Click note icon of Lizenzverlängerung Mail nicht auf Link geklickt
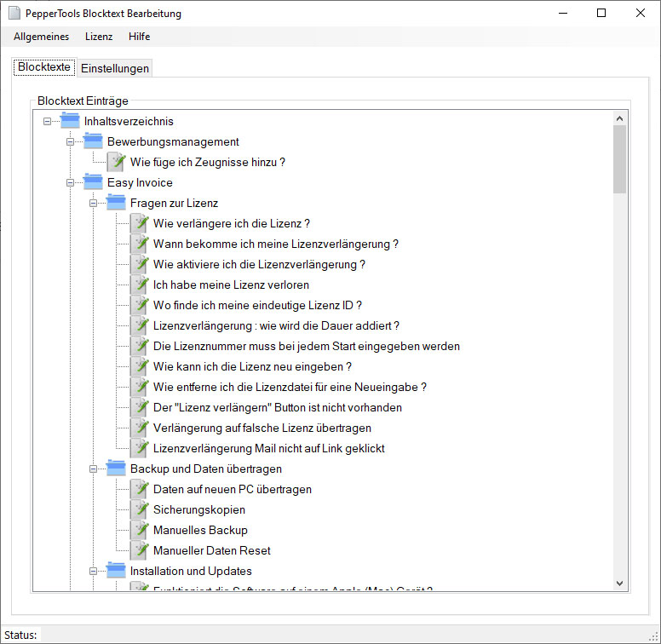The height and width of the screenshot is (644, 661). click(x=140, y=448)
